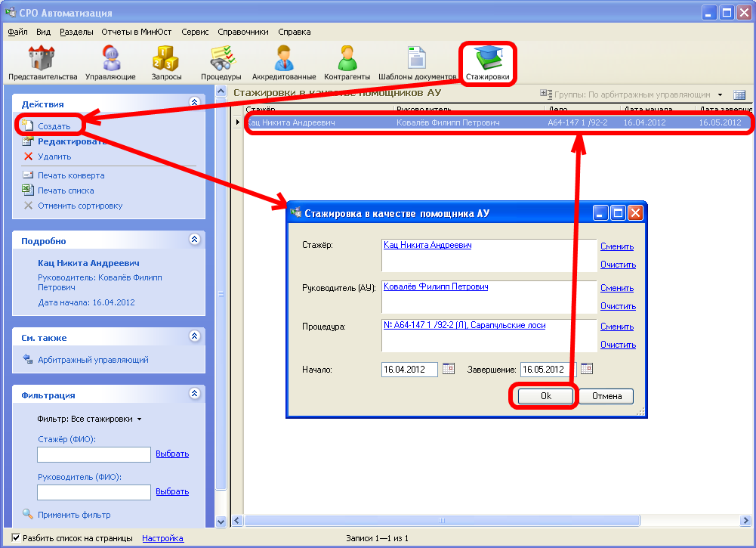Select the Стажировки graduation cap icon
This screenshot has width=756, height=548.
click(487, 62)
